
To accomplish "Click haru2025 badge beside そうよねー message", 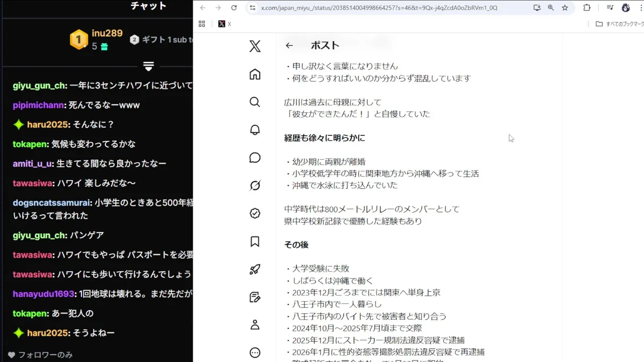I will click(x=19, y=333).
